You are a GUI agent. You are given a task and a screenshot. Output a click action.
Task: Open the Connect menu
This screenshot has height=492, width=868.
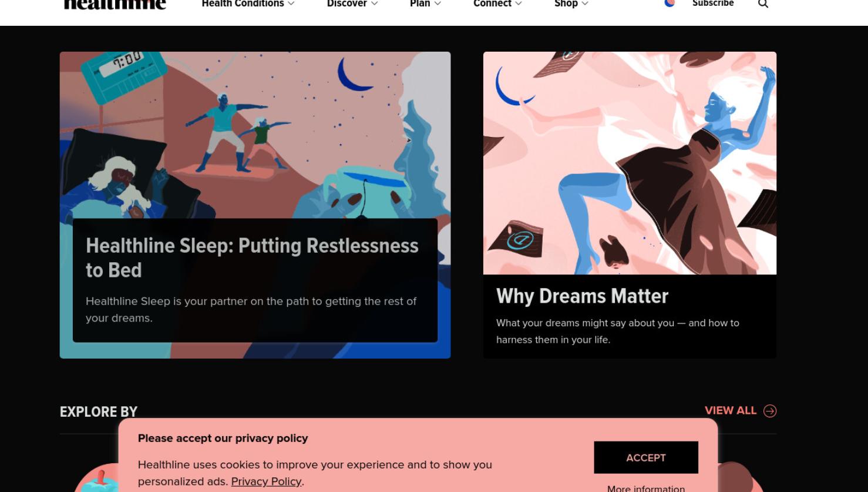point(497,4)
